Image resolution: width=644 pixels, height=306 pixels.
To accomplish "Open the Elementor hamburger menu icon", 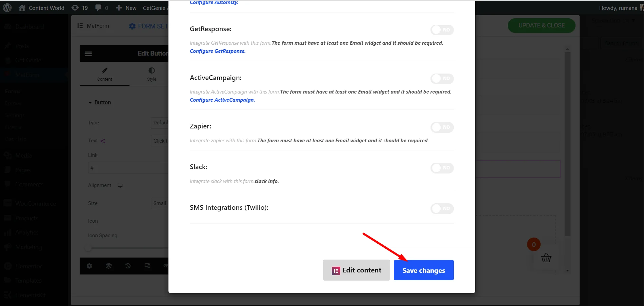I will [88, 54].
